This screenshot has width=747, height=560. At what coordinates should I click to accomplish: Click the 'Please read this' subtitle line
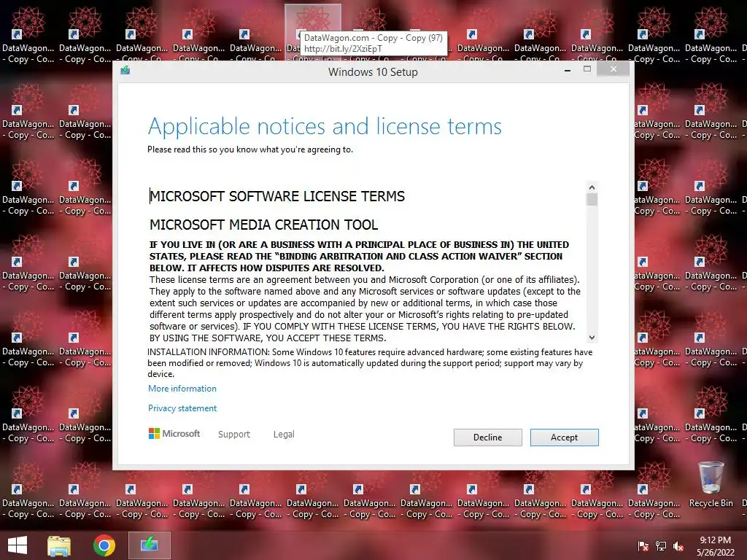tap(250, 149)
